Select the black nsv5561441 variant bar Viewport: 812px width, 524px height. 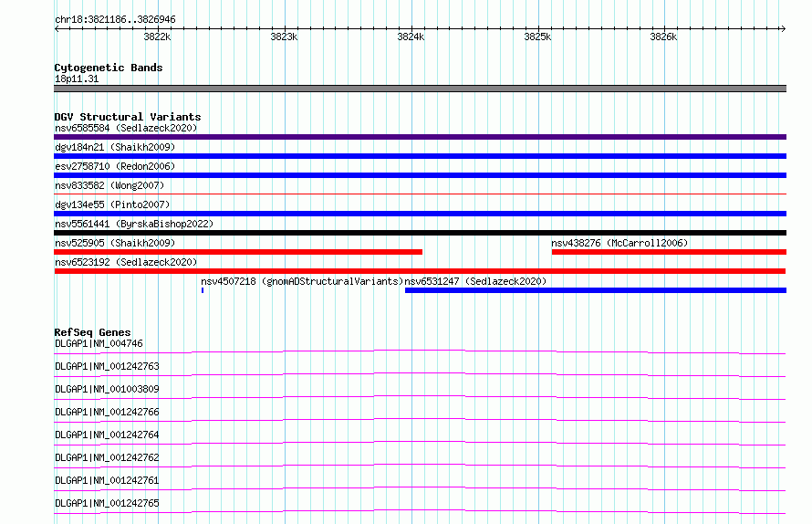[x=420, y=233]
